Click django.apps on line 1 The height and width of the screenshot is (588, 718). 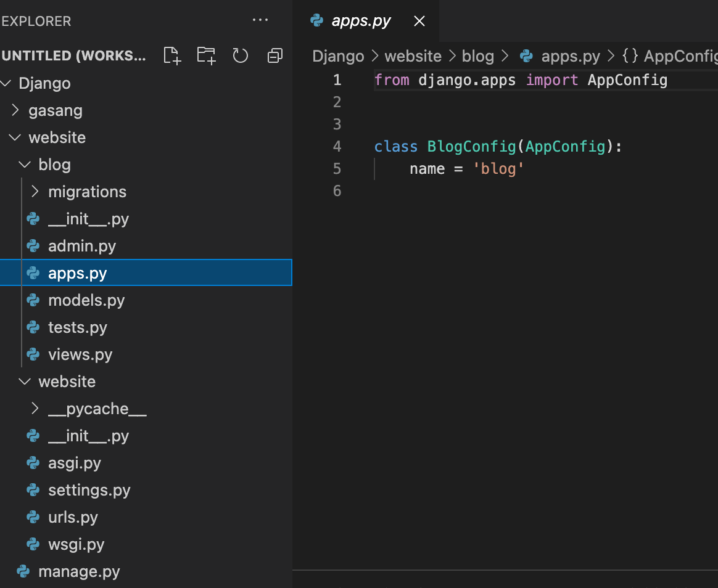point(466,80)
